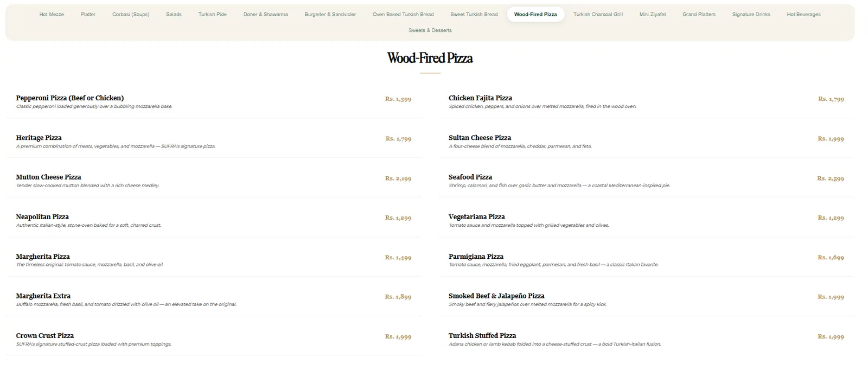
Task: Select the Seafood Pizza item name
Action: coord(470,177)
